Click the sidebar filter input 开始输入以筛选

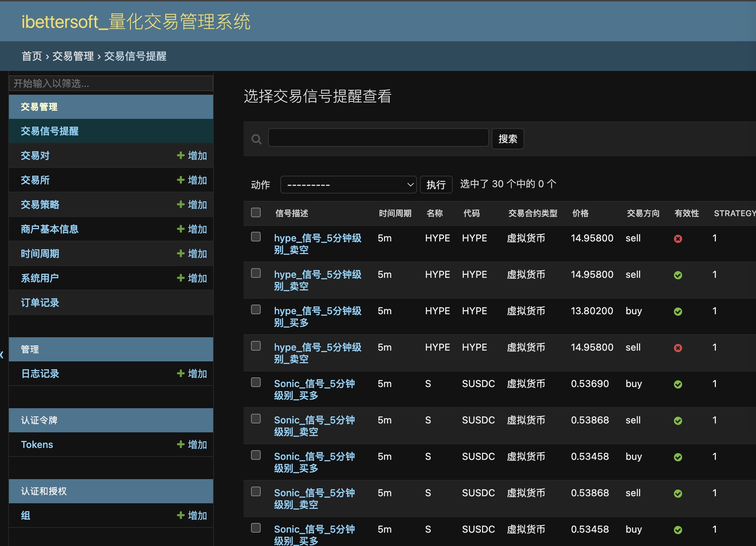[111, 83]
